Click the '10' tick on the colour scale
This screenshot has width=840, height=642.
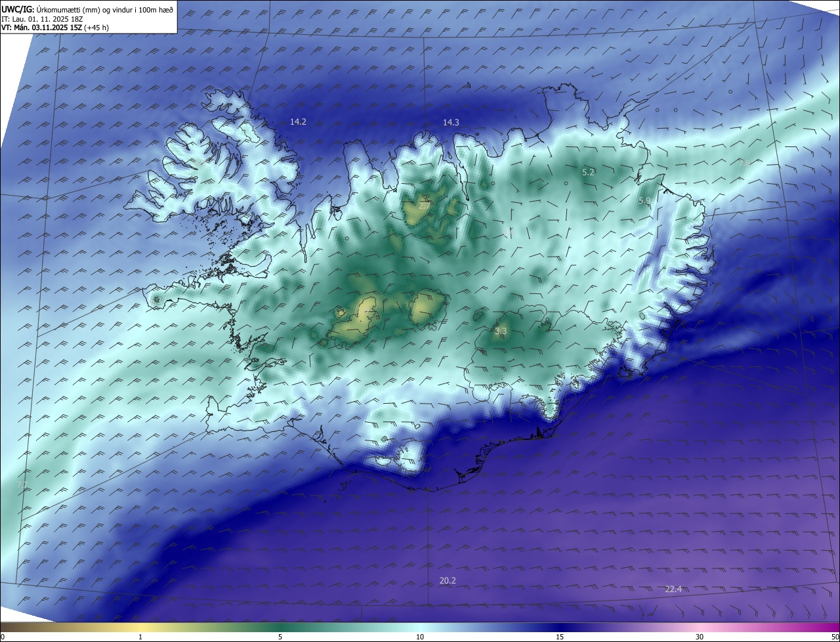[x=420, y=637]
